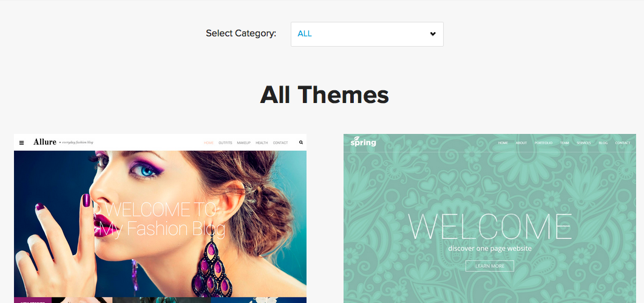The image size is (644, 303).
Task: Click TEAM in the Spring theme navigation
Action: coord(564,142)
